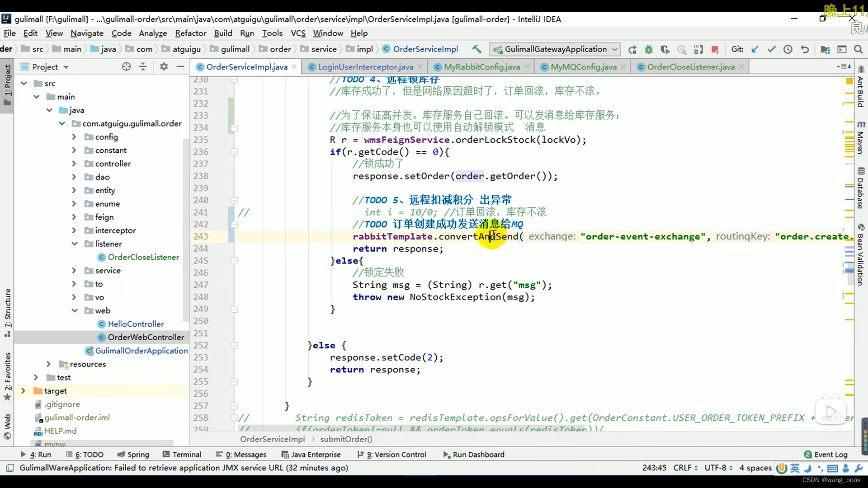Click the Git Update Project arrow icon
868x488 pixels.
point(755,49)
